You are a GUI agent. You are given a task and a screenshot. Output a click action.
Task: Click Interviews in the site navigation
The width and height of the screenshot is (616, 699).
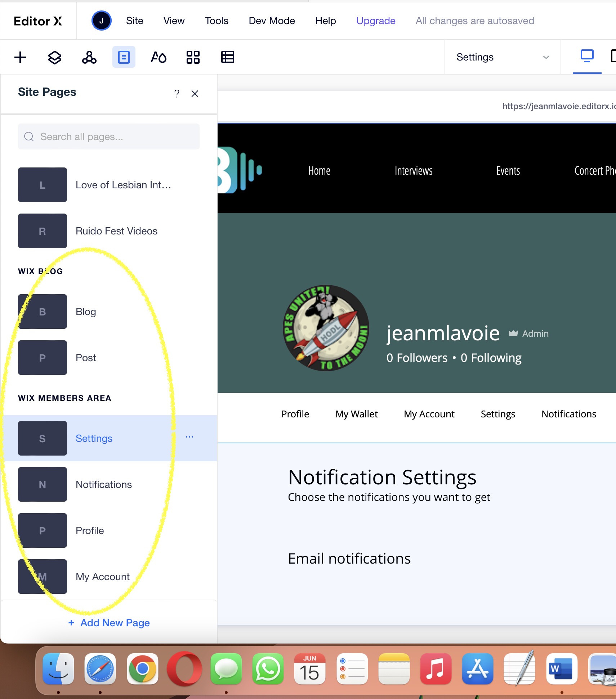(414, 171)
